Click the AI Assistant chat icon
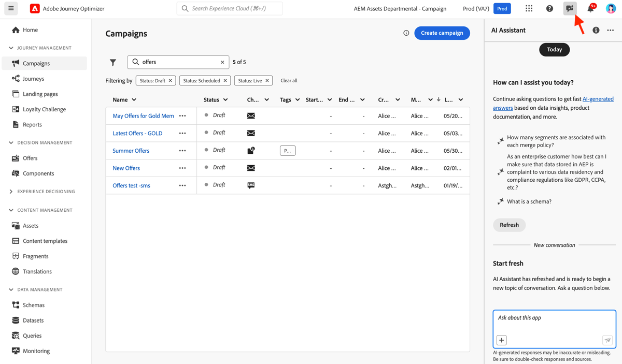 tap(570, 8)
